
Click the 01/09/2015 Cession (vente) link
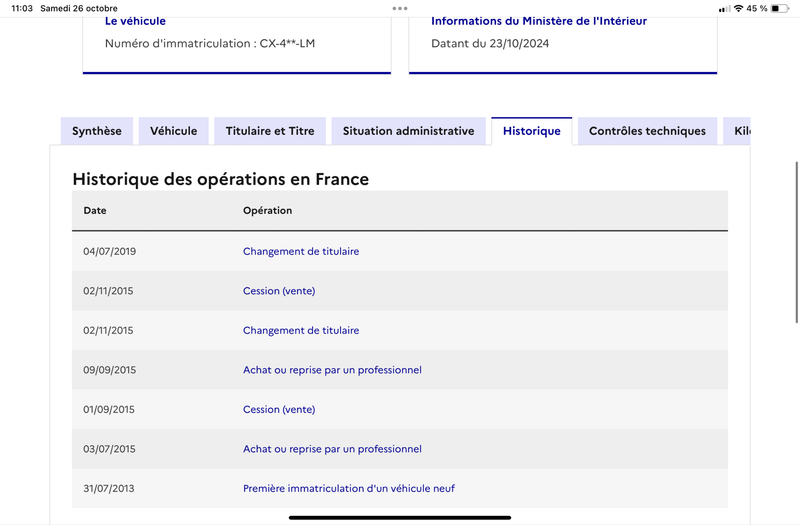(x=279, y=409)
